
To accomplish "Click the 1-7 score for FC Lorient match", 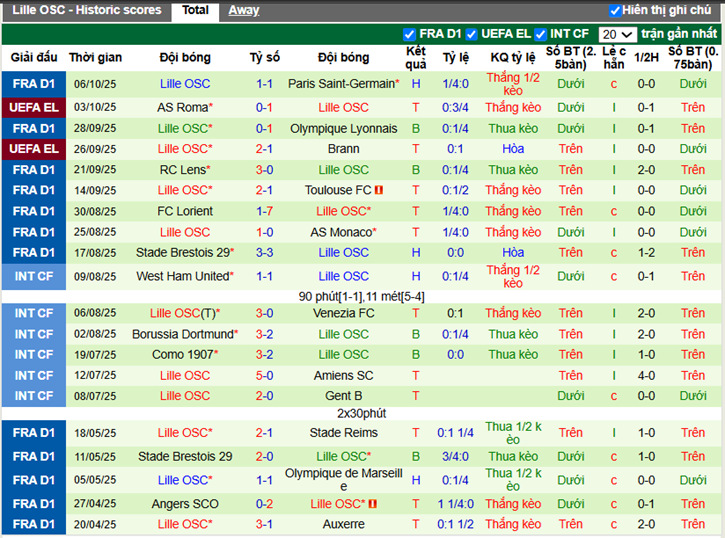I will tap(264, 211).
